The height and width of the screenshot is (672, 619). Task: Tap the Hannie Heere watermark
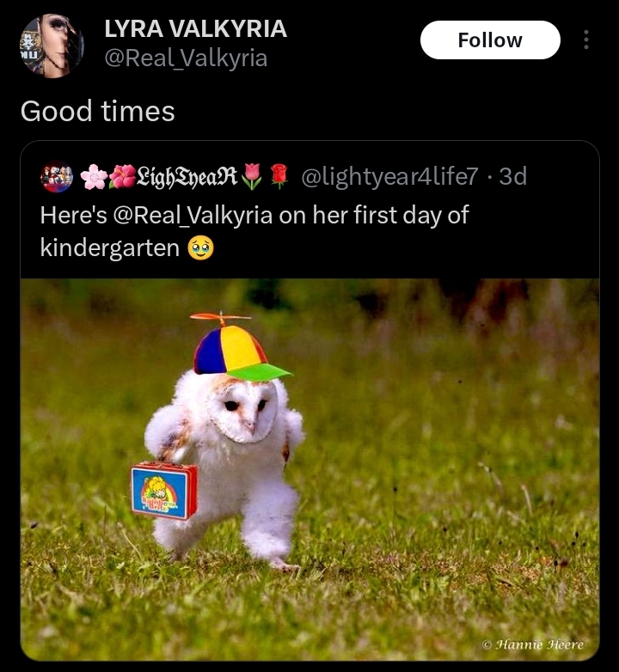pyautogui.click(x=533, y=645)
